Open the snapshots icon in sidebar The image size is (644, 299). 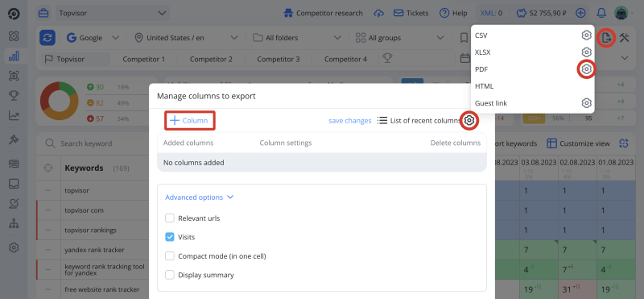(14, 76)
